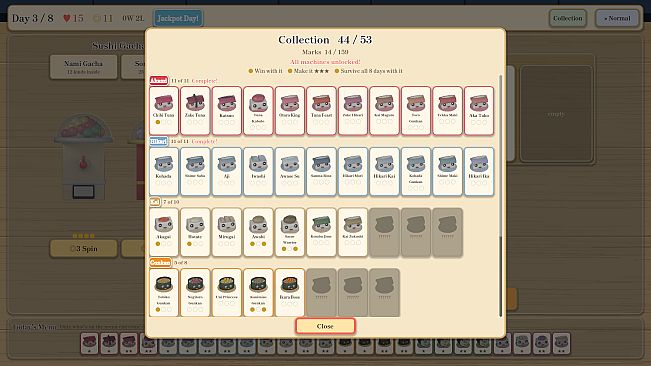Click the 'All machines unlocked!' message
The image size is (651, 366).
click(325, 62)
